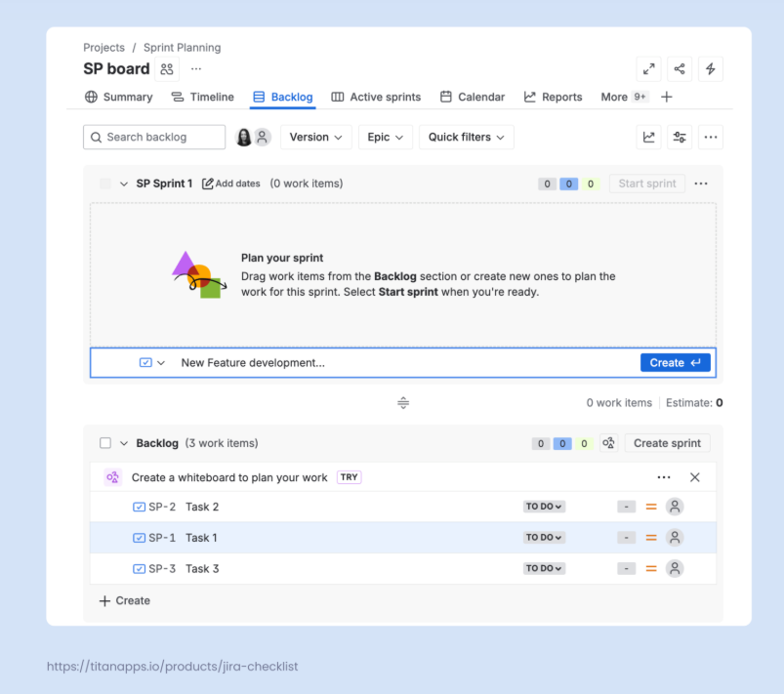Click the share icon in the header
Image resolution: width=784 pixels, height=694 pixels.
[680, 69]
